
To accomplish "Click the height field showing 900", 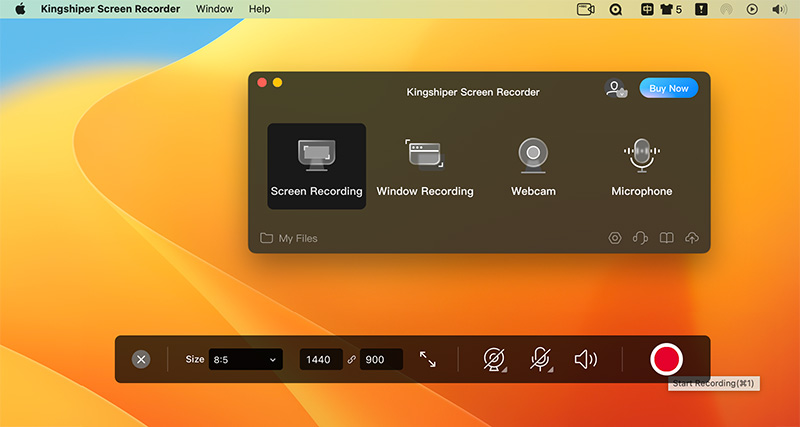I will pyautogui.click(x=381, y=359).
